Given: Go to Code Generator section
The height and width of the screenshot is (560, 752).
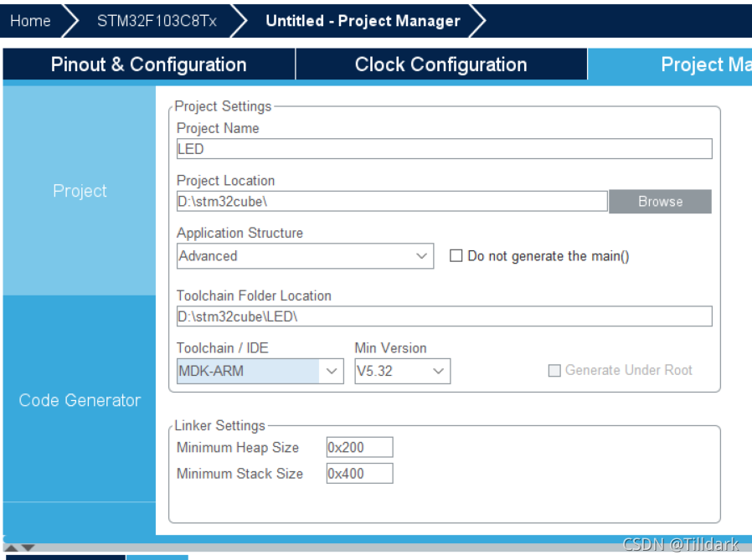Looking at the screenshot, I should (x=80, y=400).
